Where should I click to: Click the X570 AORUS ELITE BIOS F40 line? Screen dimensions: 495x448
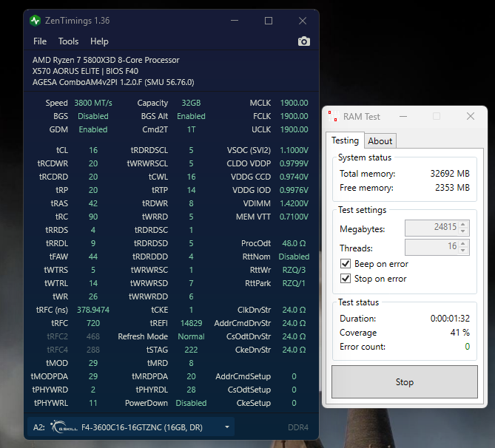pos(85,71)
